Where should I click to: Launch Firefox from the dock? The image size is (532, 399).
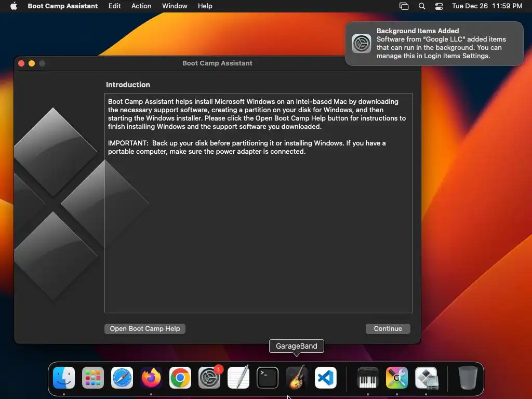pos(151,378)
